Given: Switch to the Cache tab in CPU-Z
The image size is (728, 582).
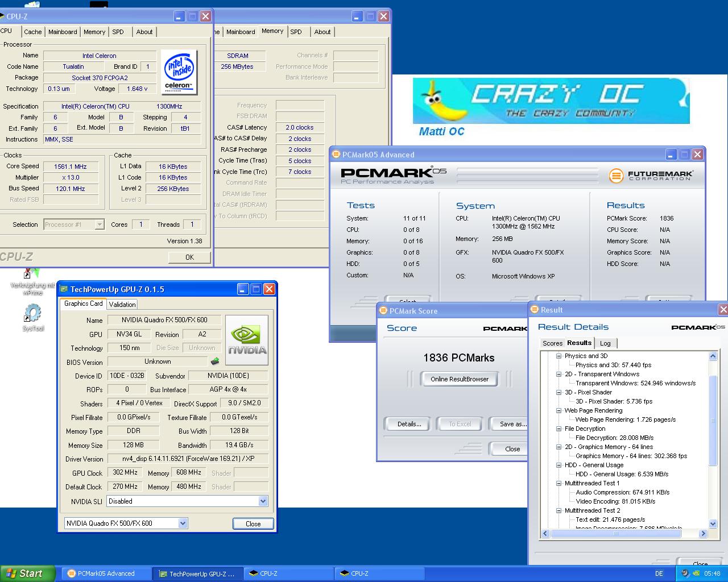Looking at the screenshot, I should click(33, 32).
